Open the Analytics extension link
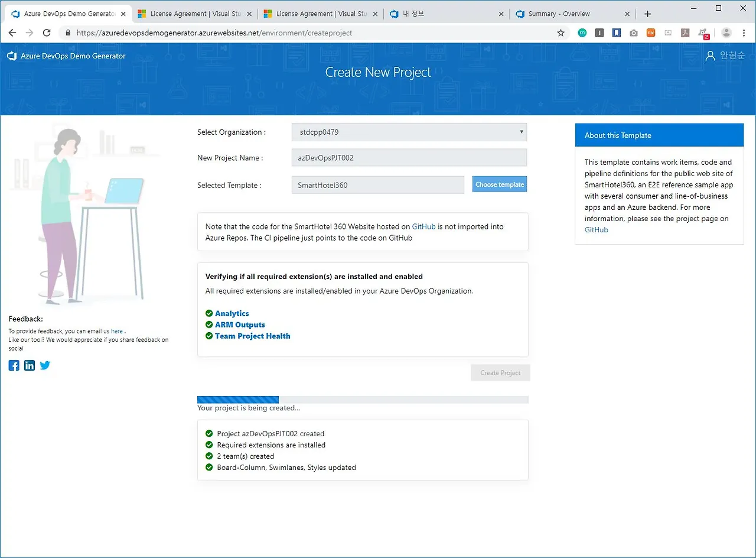 (x=232, y=313)
